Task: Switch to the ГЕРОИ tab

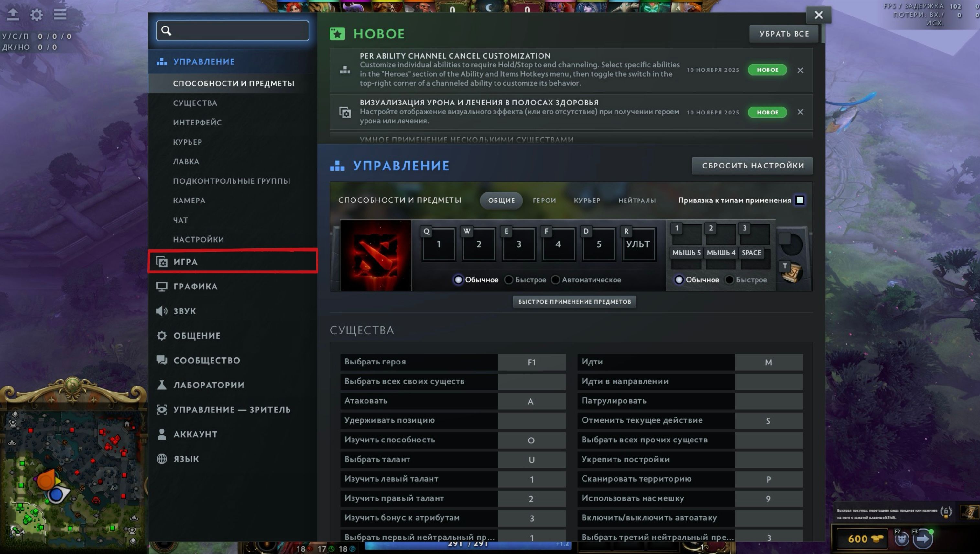Action: coord(544,201)
